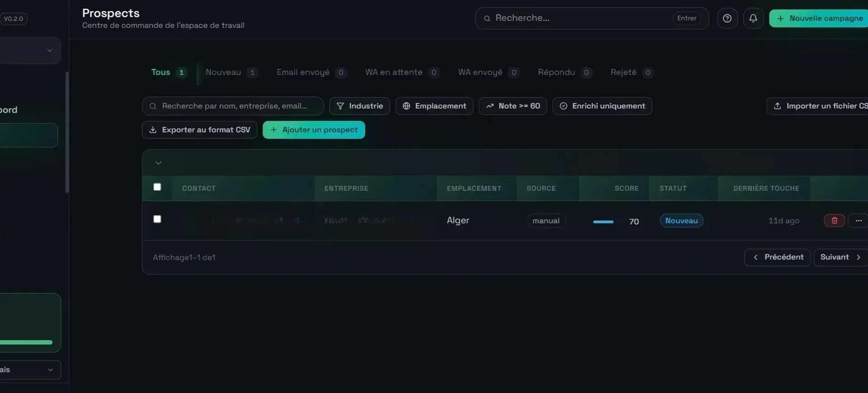This screenshot has width=868, height=393.
Task: Switch to the Nouveau tab
Action: coord(231,72)
